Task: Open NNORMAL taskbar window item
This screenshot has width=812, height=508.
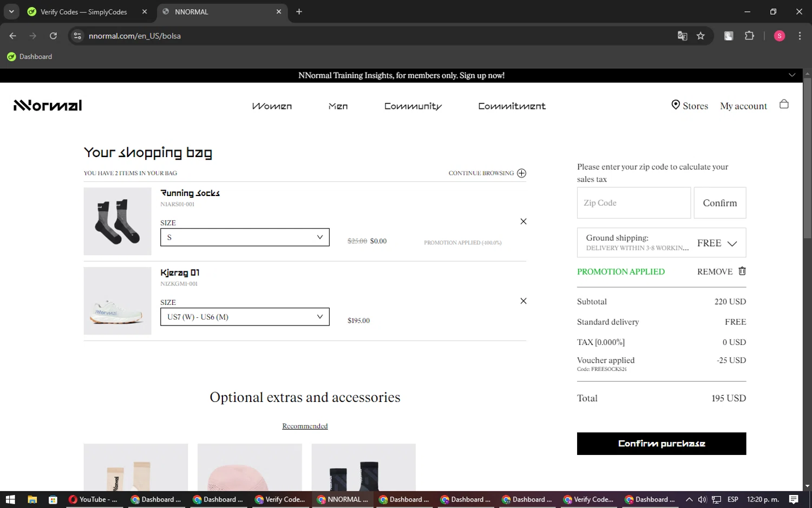Action: (x=343, y=499)
